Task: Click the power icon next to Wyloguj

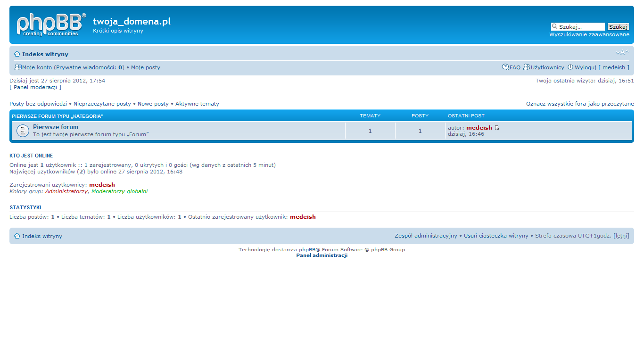Action: pos(571,67)
